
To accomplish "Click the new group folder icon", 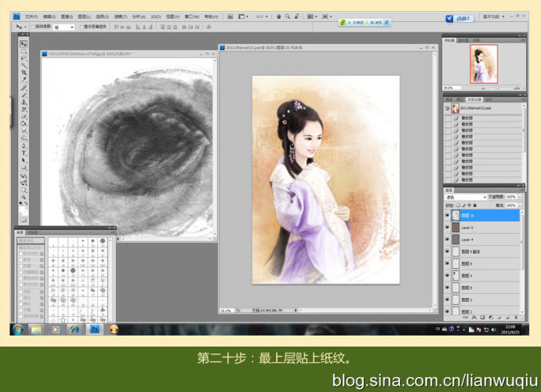I will click(499, 317).
